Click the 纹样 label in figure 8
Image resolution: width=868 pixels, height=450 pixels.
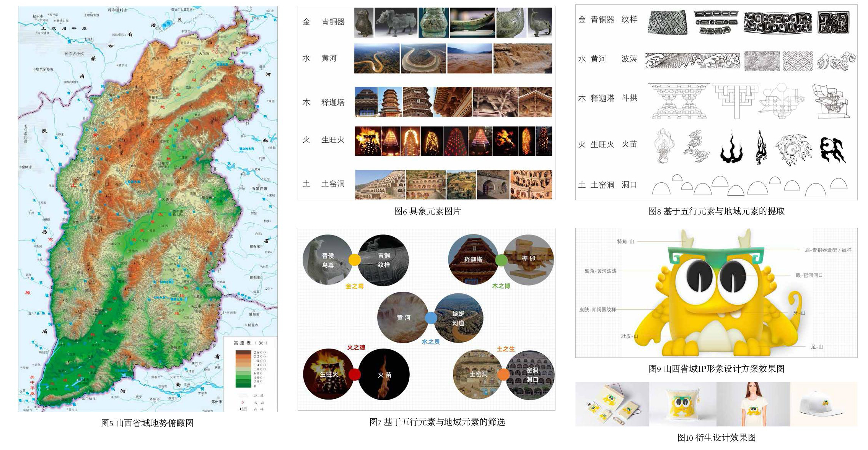coord(629,19)
